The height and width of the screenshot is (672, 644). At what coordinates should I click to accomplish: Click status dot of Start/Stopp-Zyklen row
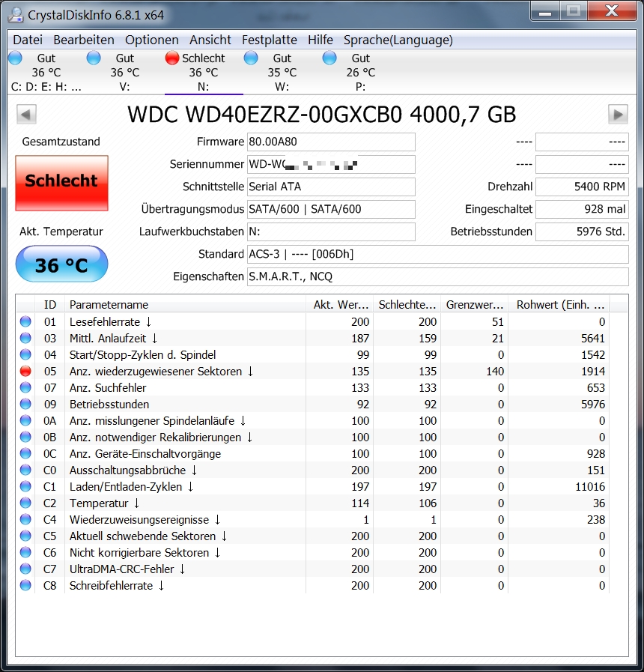pos(25,354)
